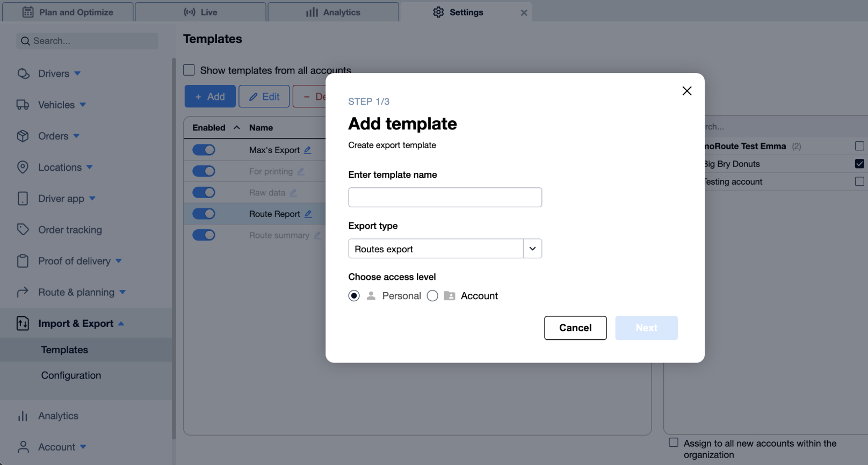This screenshot has height=465, width=868.
Task: Click pencil icon next to Max's Export
Action: tap(308, 150)
